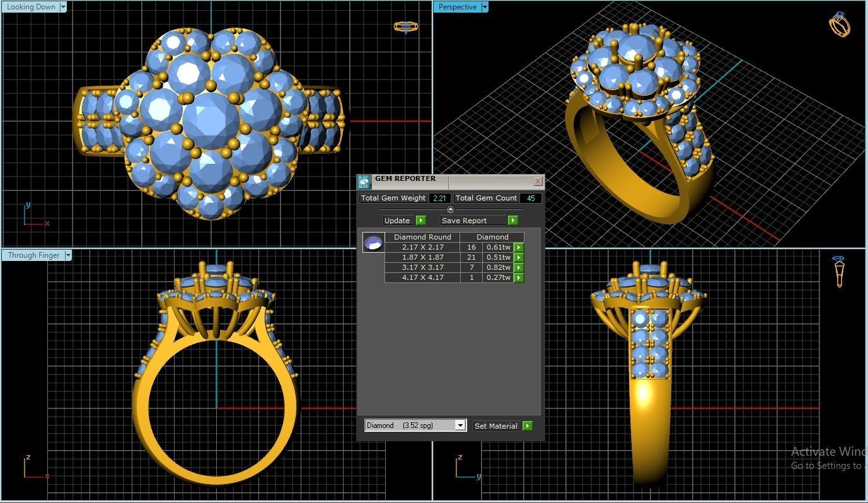Click the Set Material button label
The width and height of the screenshot is (868, 503).
click(496, 426)
